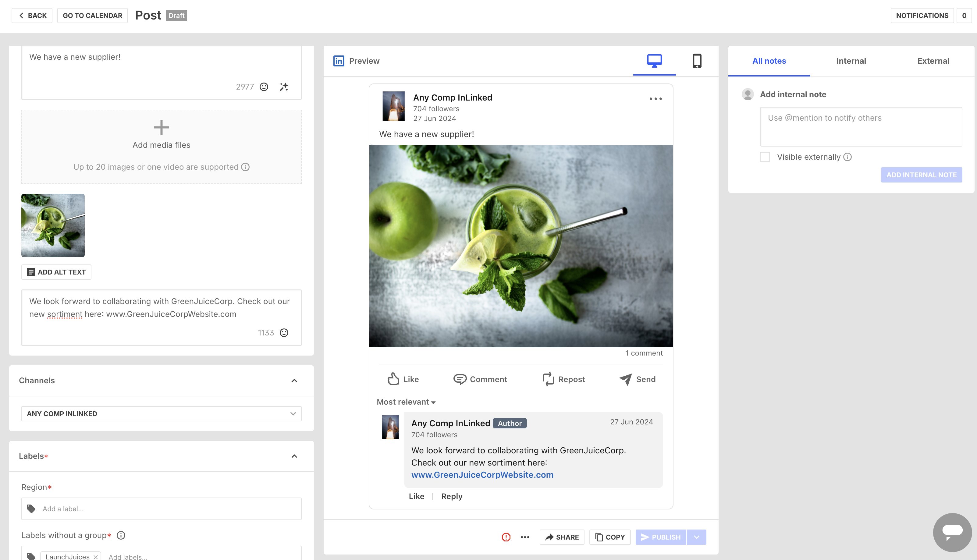The width and height of the screenshot is (977, 560).
Task: Click the plus icon to add media
Action: pyautogui.click(x=161, y=127)
